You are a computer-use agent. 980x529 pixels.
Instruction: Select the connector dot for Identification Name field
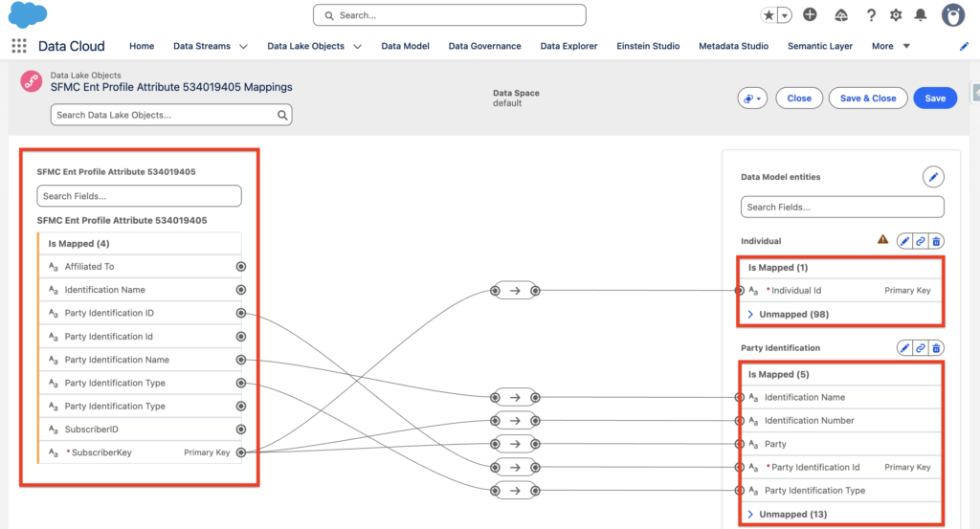click(240, 290)
